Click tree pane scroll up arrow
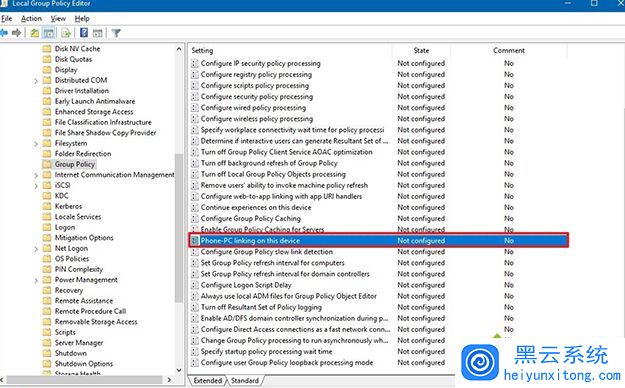The height and width of the screenshot is (388, 625). [179, 49]
